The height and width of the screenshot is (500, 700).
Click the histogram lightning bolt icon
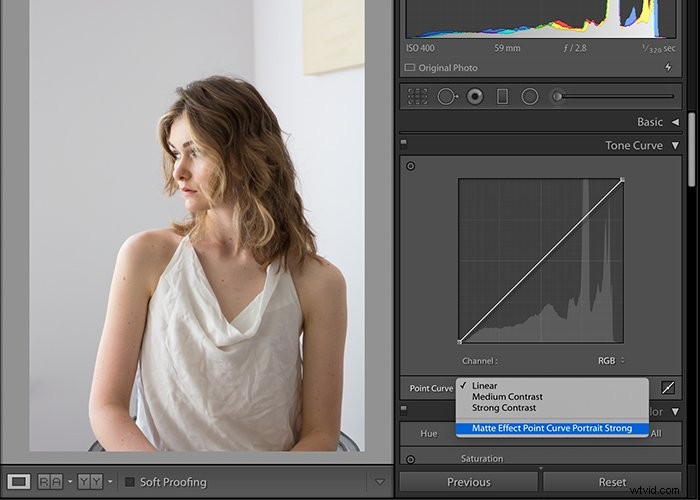point(668,67)
